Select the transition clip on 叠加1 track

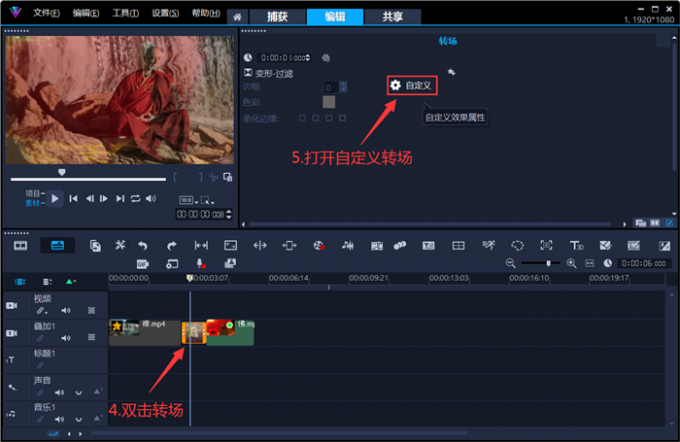(x=194, y=333)
